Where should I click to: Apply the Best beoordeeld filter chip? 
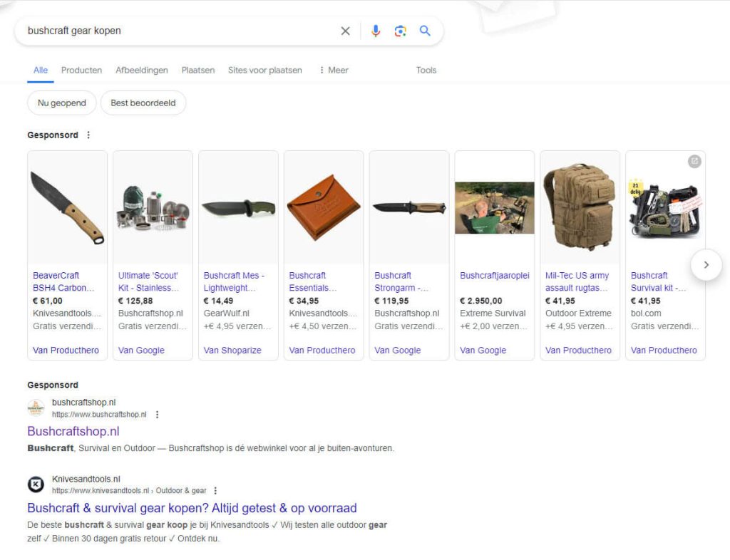click(x=143, y=103)
